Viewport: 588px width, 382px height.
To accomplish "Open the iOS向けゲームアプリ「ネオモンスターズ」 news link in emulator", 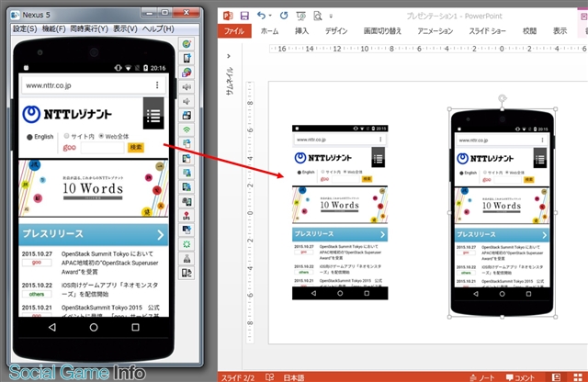I will coord(109,289).
